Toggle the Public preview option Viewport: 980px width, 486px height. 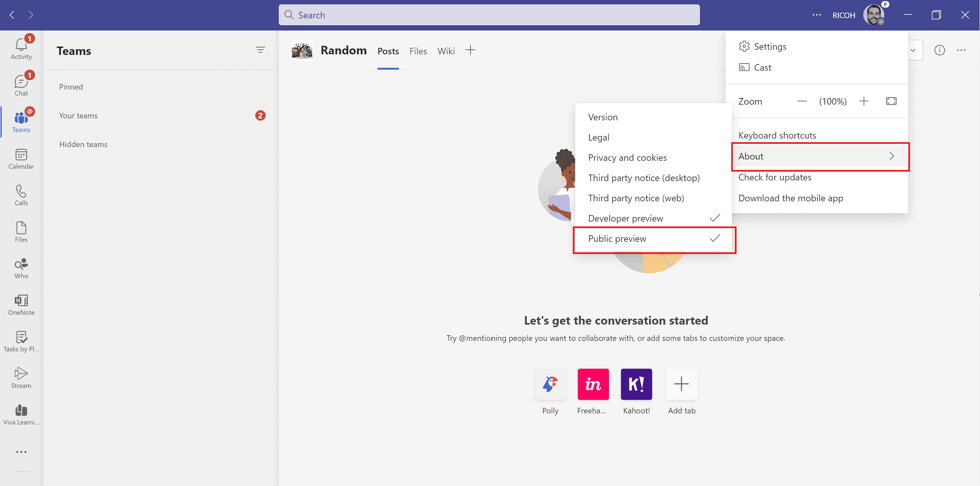[654, 239]
